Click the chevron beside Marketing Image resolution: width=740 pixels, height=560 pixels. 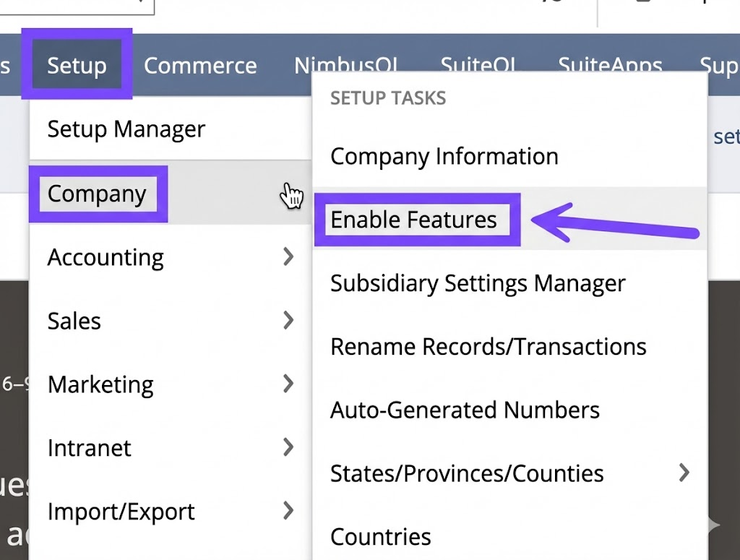pos(288,384)
